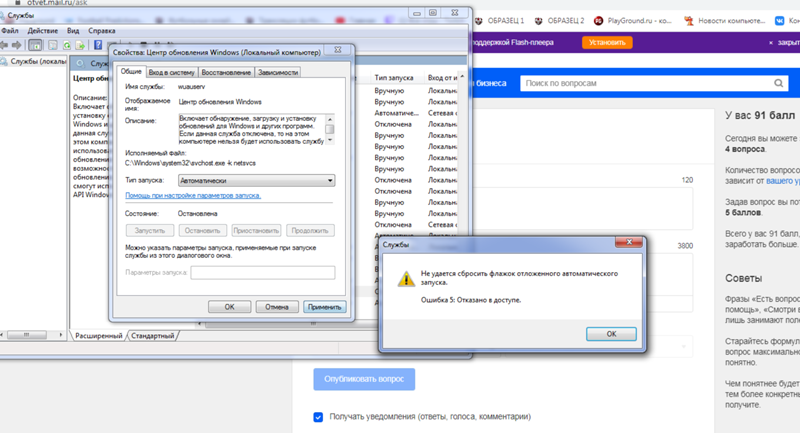
Task: Click the Остановлена status value
Action: point(197,214)
